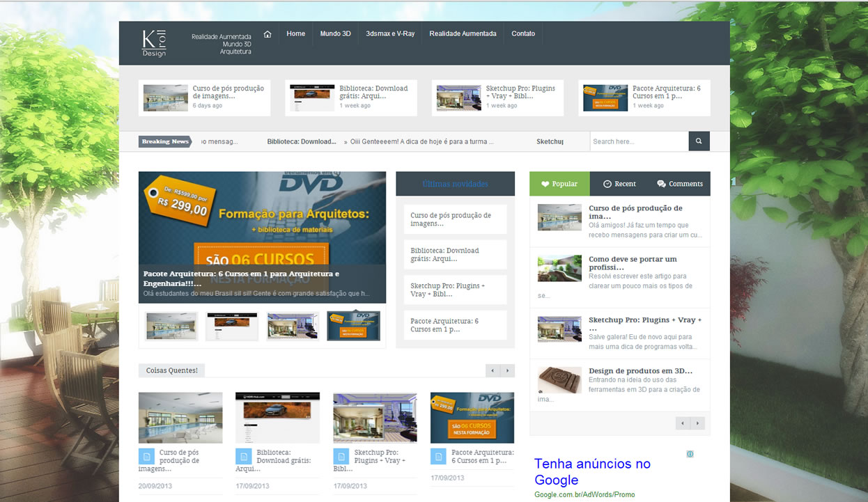
Task: Open top card Biblioteca: Download grátis
Action: 374,93
